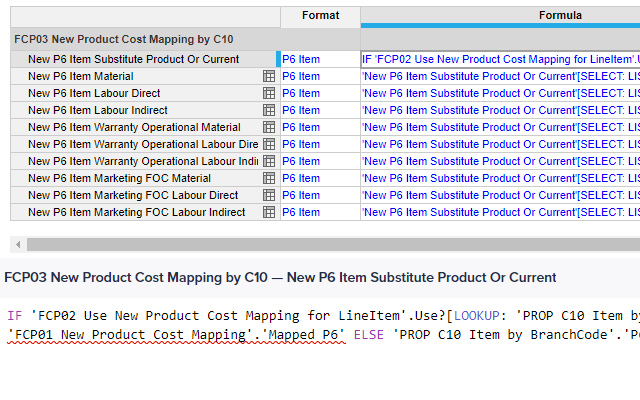Select the Formula column header

[x=500, y=16]
